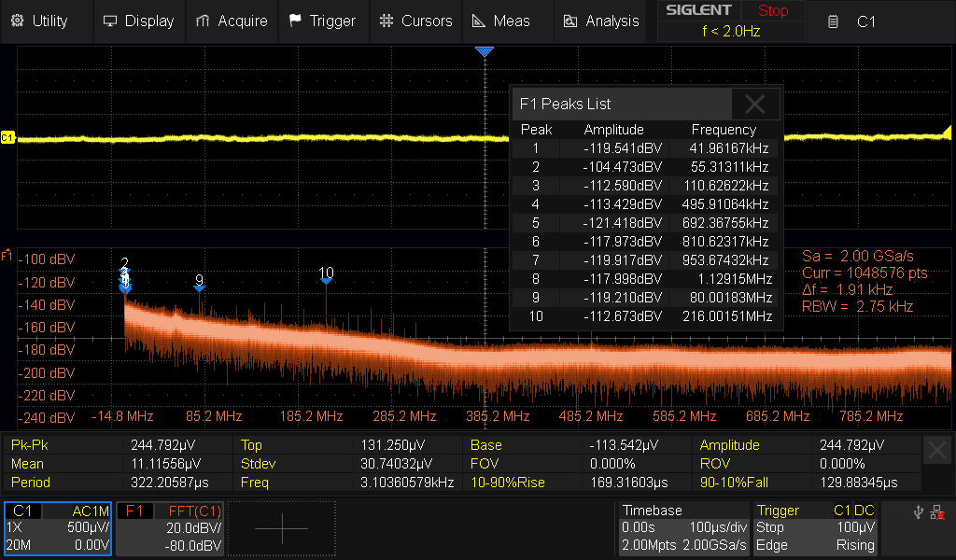Screen dimensions: 956x560
Task: Close the F1 Peaks List window
Action: click(x=754, y=104)
